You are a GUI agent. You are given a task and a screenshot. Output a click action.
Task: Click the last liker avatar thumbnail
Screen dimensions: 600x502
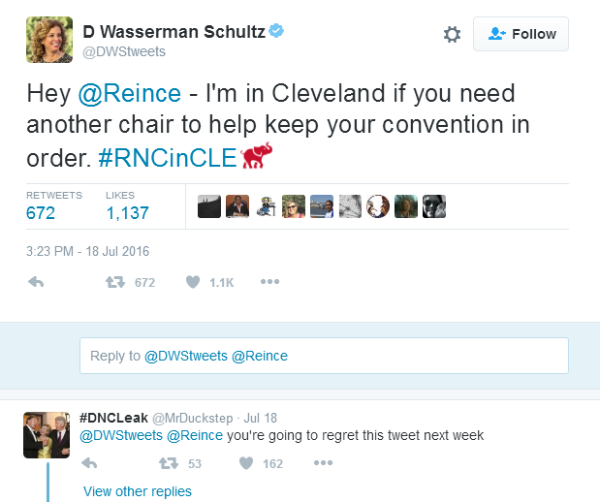tap(434, 206)
